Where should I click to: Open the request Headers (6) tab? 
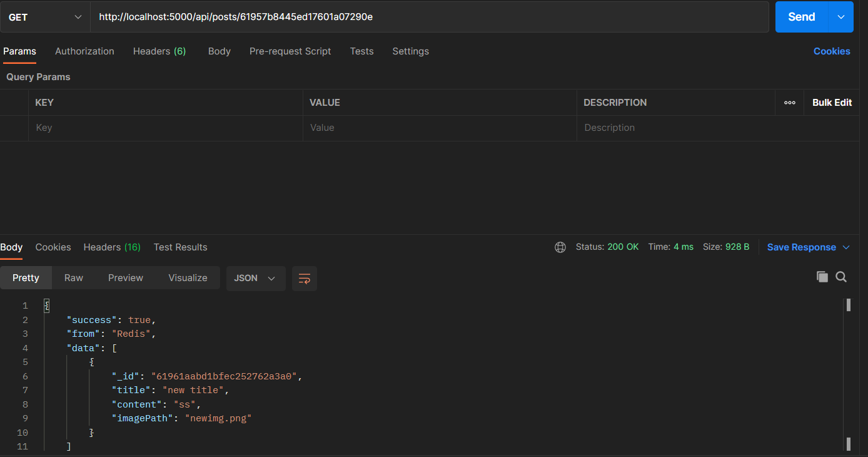point(159,51)
